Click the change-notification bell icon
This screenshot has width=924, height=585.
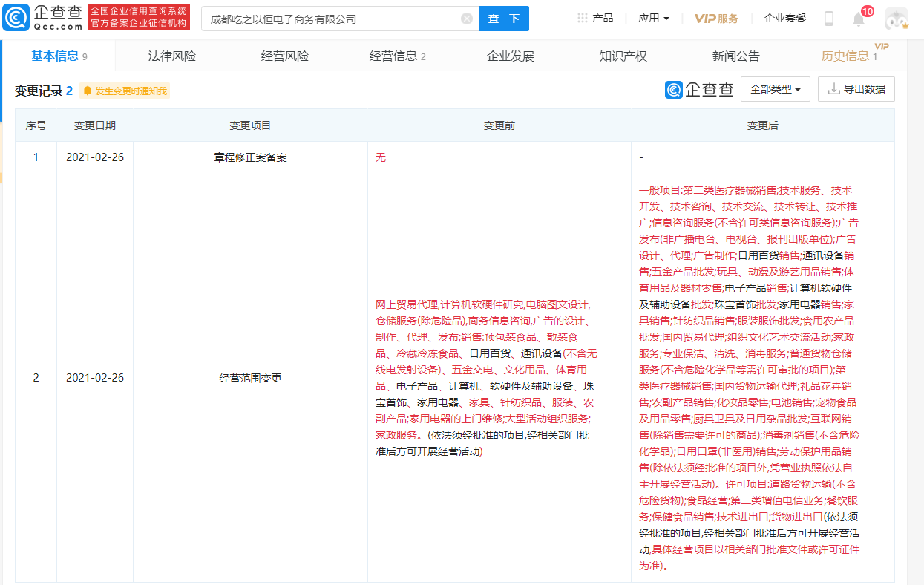point(88,91)
